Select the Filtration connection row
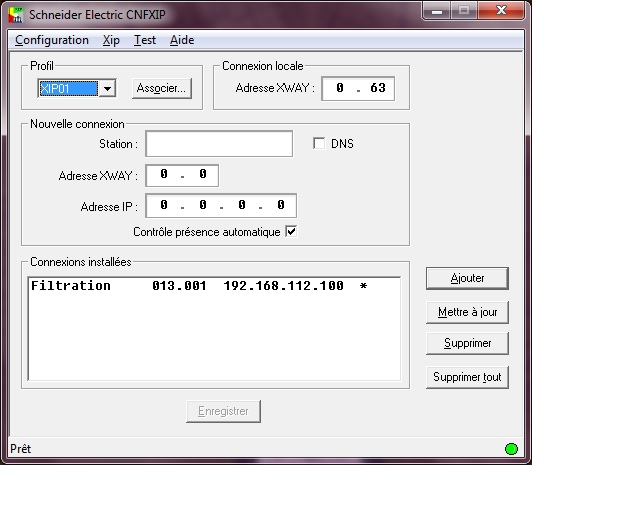Viewport: 640px width, 512px height. (x=214, y=286)
